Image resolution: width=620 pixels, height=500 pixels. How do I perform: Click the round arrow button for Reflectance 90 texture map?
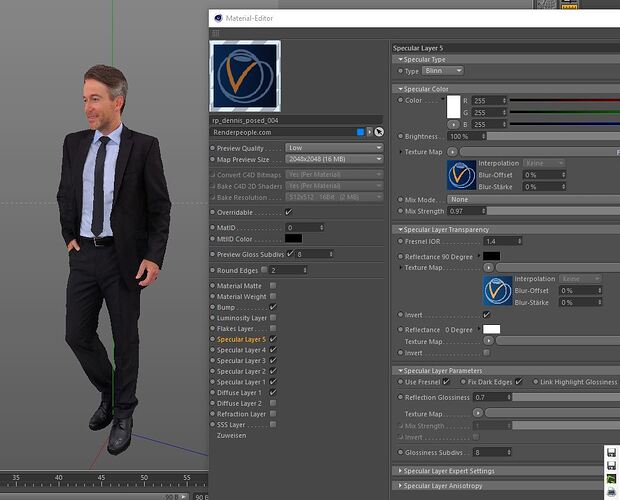tap(489, 268)
